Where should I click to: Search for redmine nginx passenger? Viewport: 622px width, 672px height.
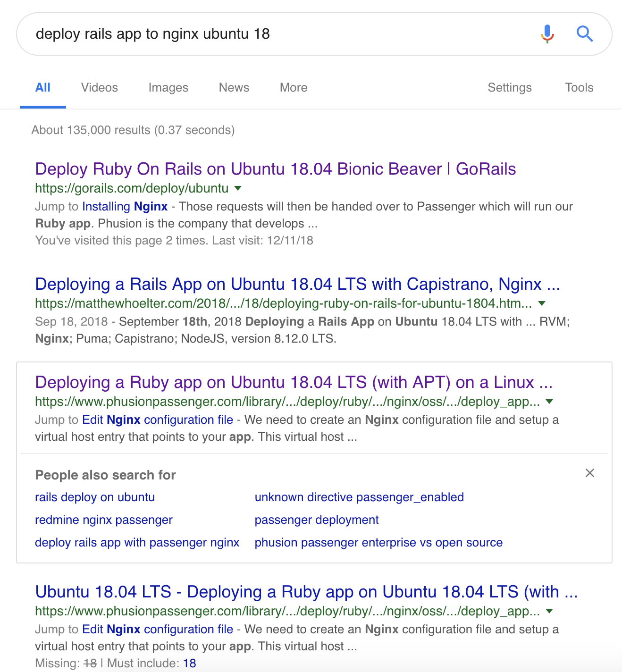(x=104, y=520)
